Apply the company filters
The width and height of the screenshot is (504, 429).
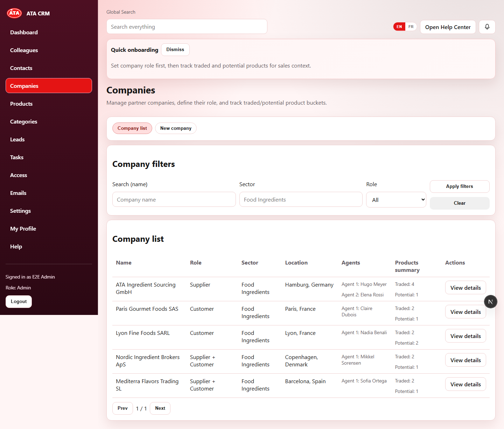tap(459, 186)
